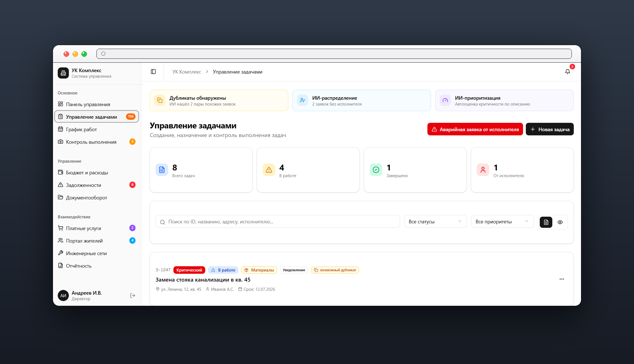Open Платные услуги in sidebar
Image resolution: width=634 pixels, height=364 pixels.
[96, 228]
